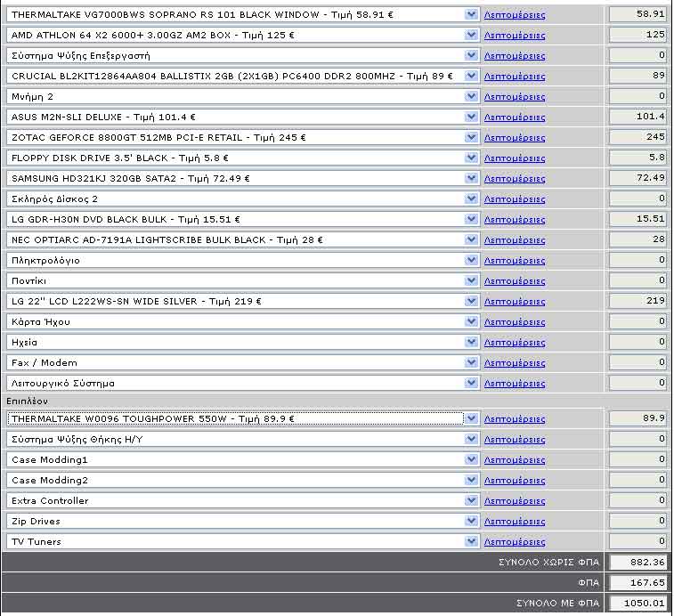Open the Μνήμη 2 dropdown
The image size is (674, 616).
click(x=243, y=97)
